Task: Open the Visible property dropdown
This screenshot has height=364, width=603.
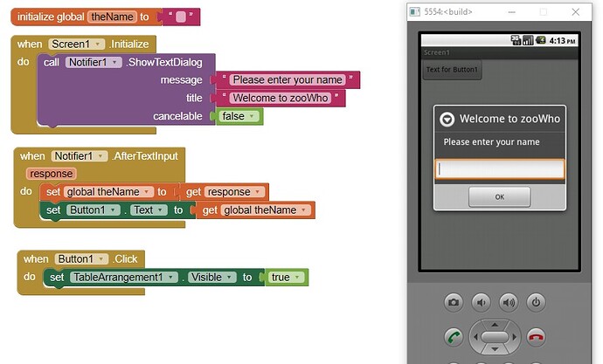Action: [229, 278]
